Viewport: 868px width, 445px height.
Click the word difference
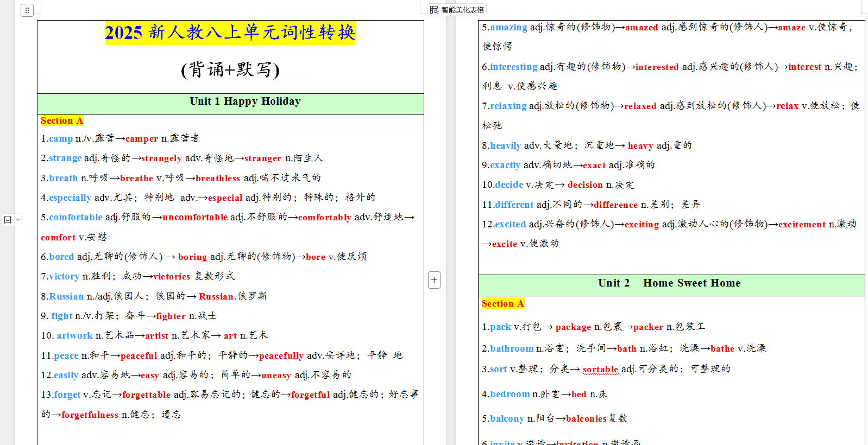point(616,205)
